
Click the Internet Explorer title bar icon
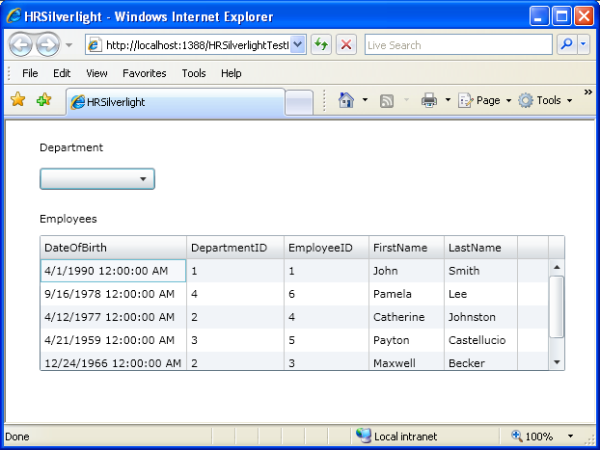pyautogui.click(x=14, y=16)
